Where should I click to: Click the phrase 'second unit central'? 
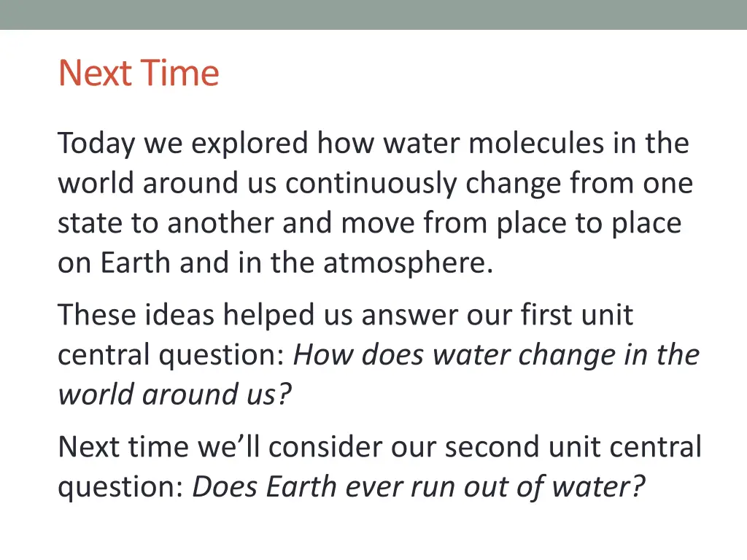(573, 447)
